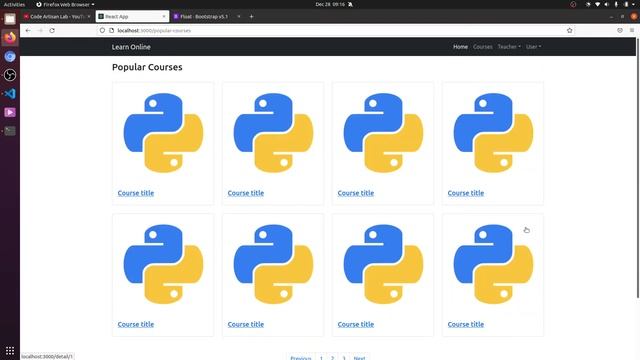Click the page vertical scrollbar

(x=638, y=168)
